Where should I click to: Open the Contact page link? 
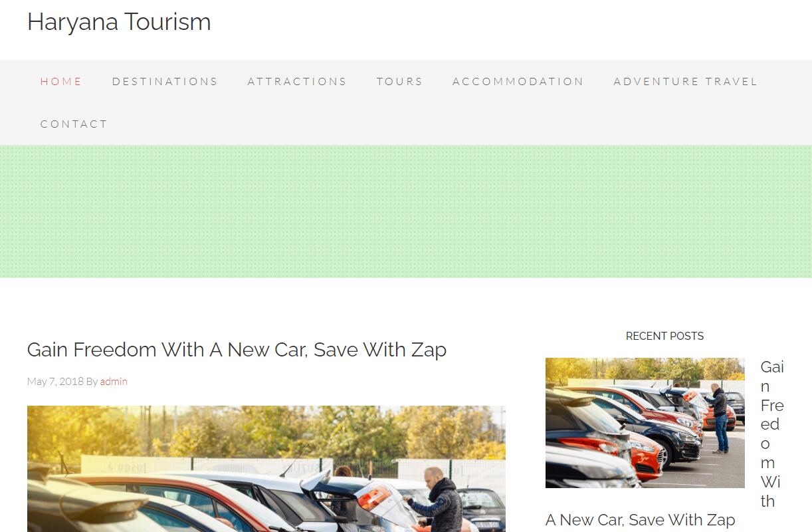click(74, 124)
